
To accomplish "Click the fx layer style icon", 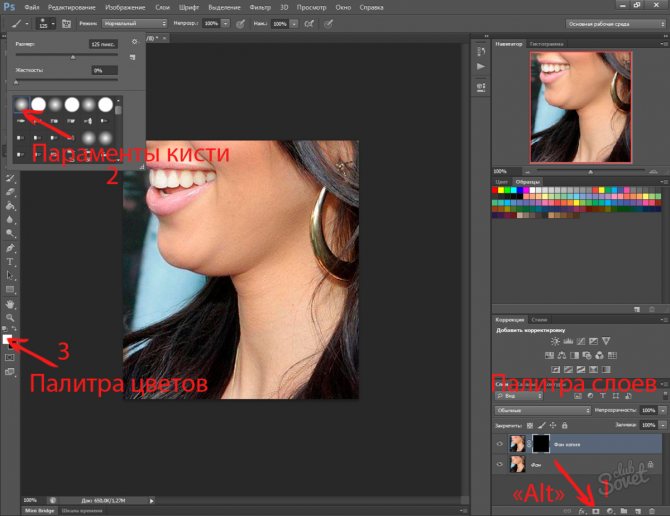I will [x=581, y=509].
